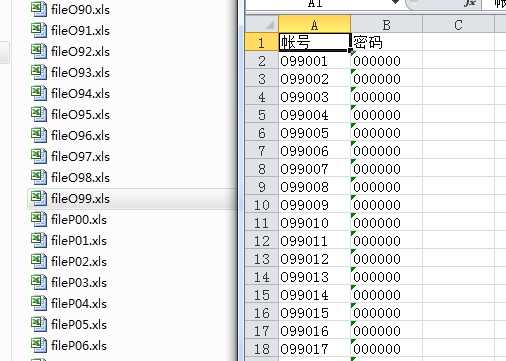Image resolution: width=506 pixels, height=361 pixels.
Task: Click cell containing 099004
Action: click(x=315, y=115)
